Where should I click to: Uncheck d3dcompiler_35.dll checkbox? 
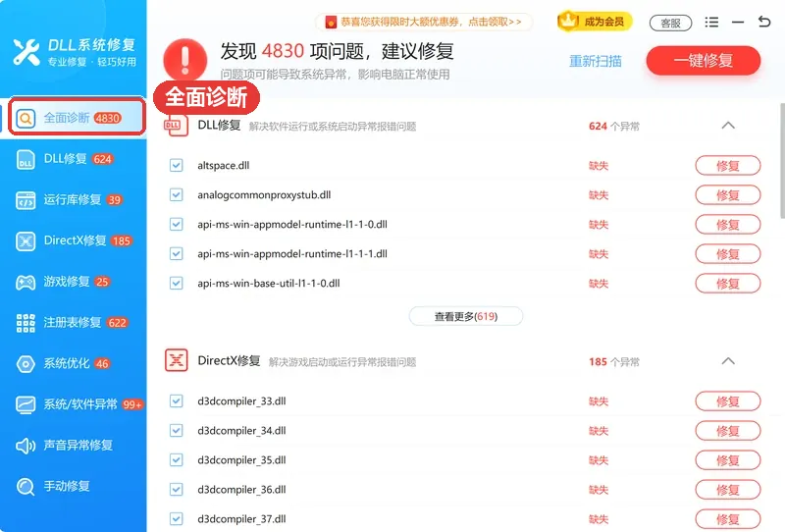[177, 460]
